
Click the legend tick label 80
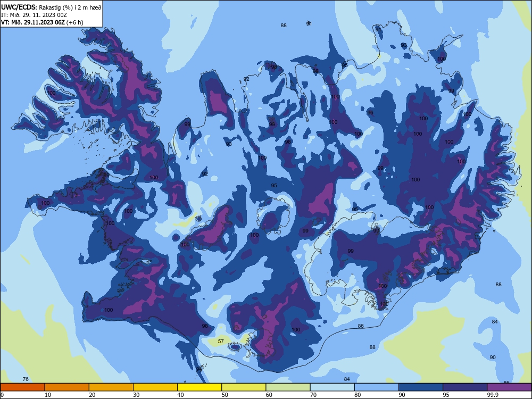[x=358, y=395]
